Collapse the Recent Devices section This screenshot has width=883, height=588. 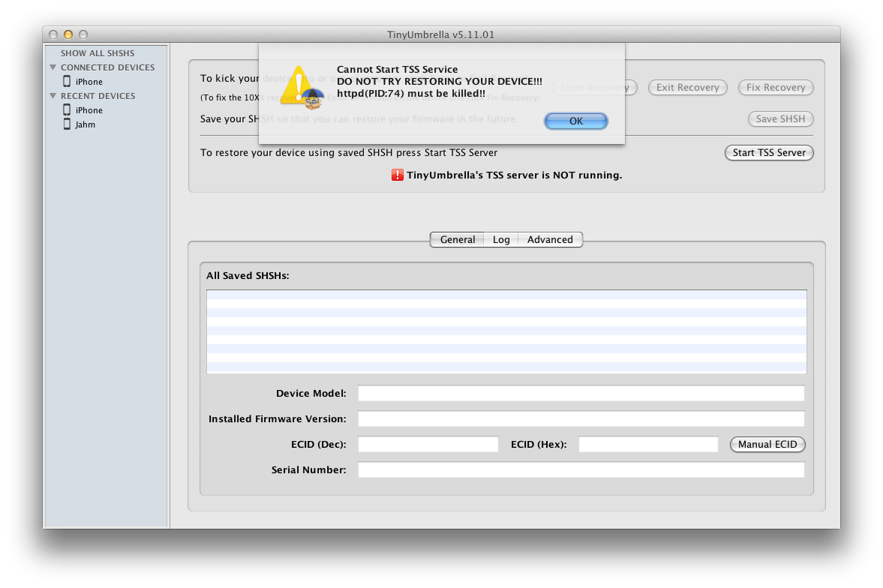pos(53,96)
